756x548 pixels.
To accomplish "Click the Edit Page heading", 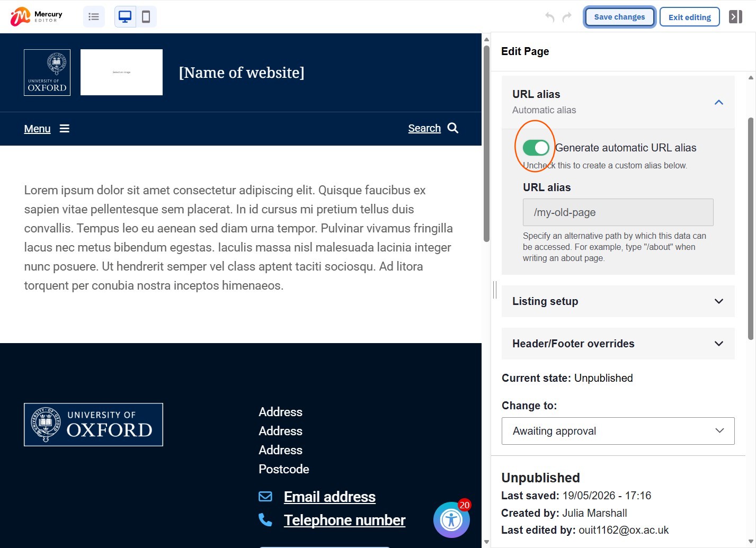I will click(525, 51).
